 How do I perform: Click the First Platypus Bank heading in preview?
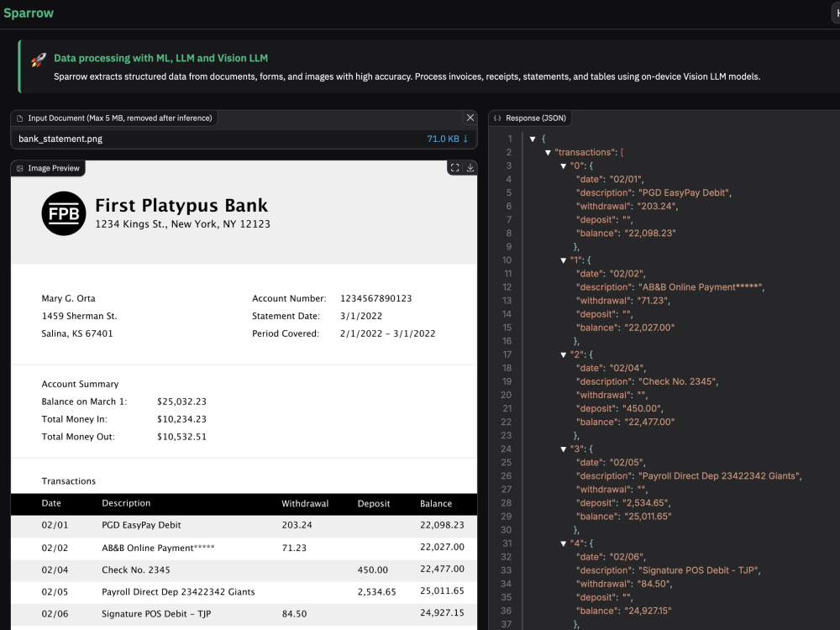coord(181,205)
